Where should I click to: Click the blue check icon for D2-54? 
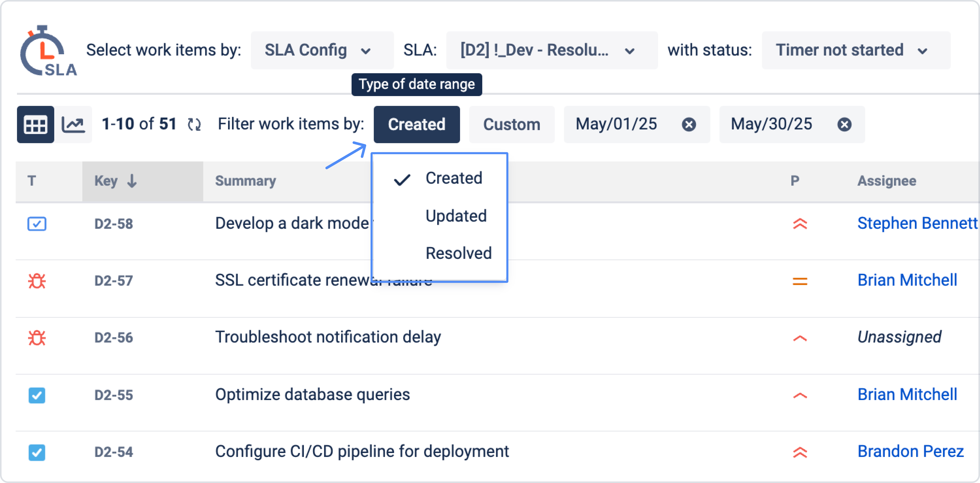37,452
